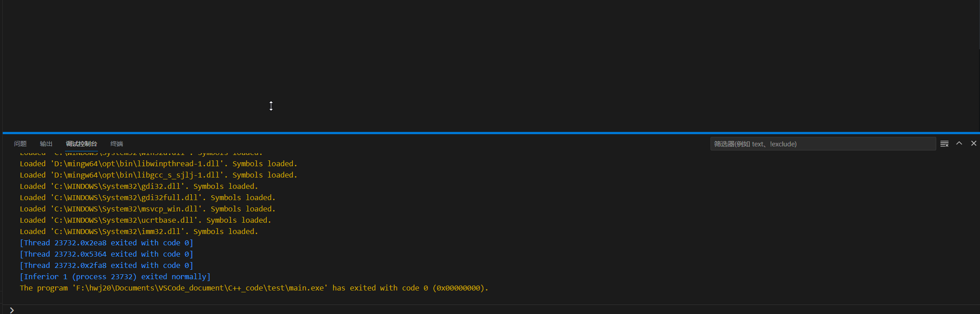
Task: Click the main.exe exited with code 0 line
Action: click(254, 288)
